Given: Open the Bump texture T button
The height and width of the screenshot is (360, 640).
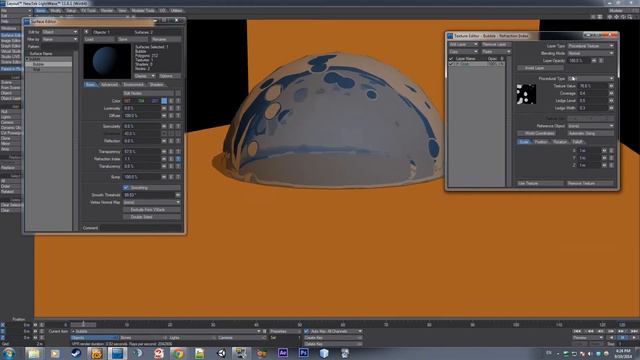Looking at the screenshot, I should 178,177.
